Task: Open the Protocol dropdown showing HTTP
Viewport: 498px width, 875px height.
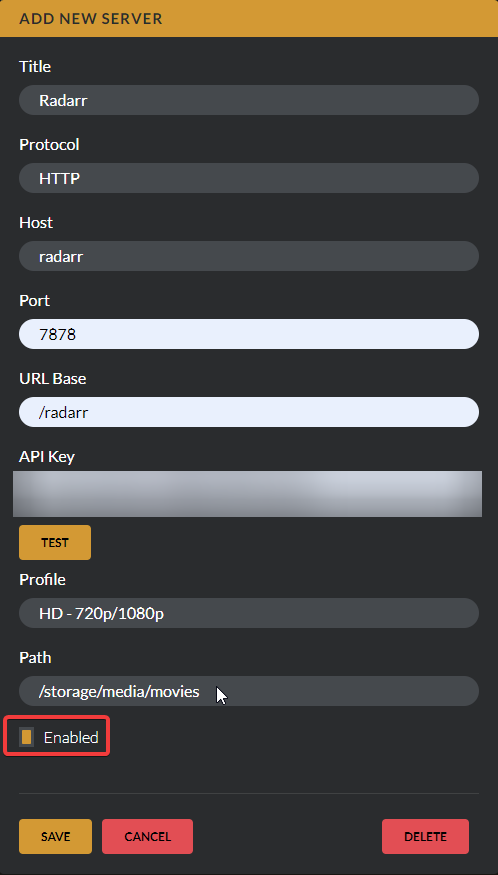Action: click(x=249, y=178)
